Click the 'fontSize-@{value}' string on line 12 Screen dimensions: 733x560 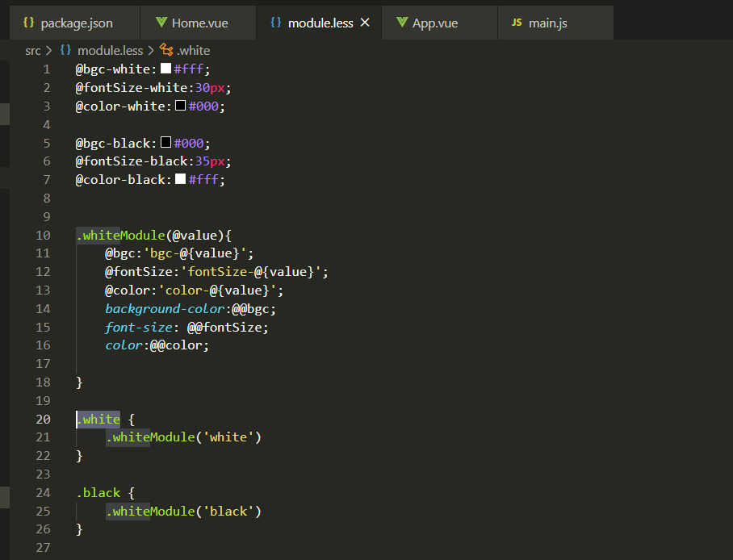click(x=251, y=272)
